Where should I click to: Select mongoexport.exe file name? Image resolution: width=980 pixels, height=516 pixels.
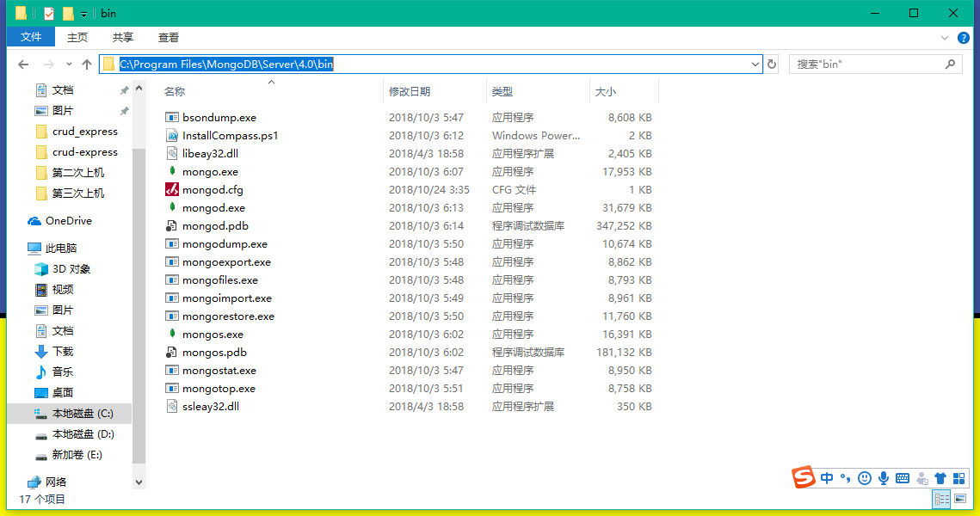(x=227, y=261)
